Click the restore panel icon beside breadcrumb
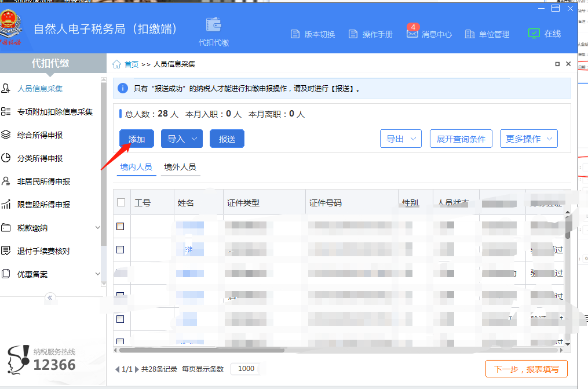Screen dimensions: 588x389 557,64
